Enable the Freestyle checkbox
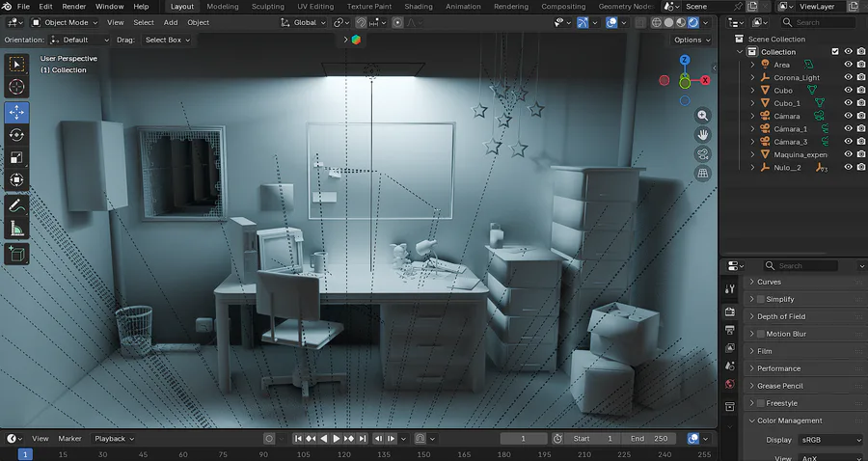The height and width of the screenshot is (461, 868). [761, 403]
